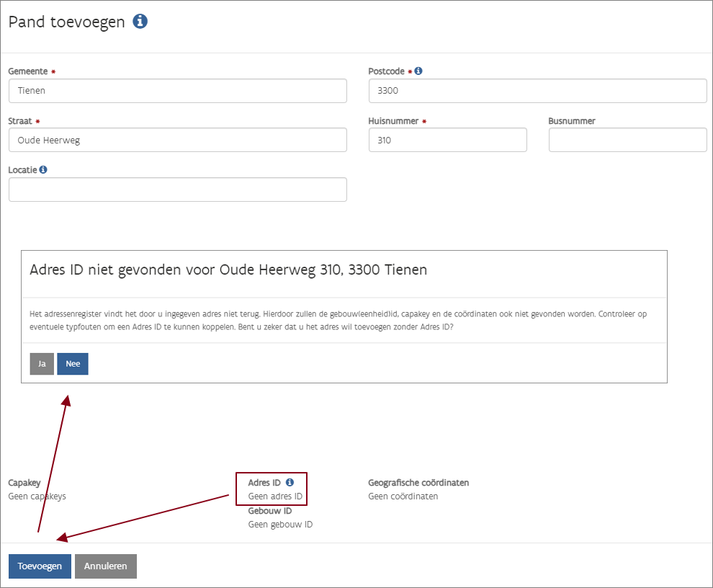Click the Toevoegen button
The image size is (713, 588).
40,566
